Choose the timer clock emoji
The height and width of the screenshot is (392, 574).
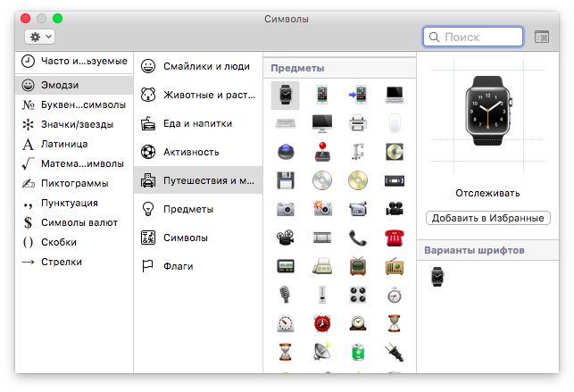coord(285,323)
